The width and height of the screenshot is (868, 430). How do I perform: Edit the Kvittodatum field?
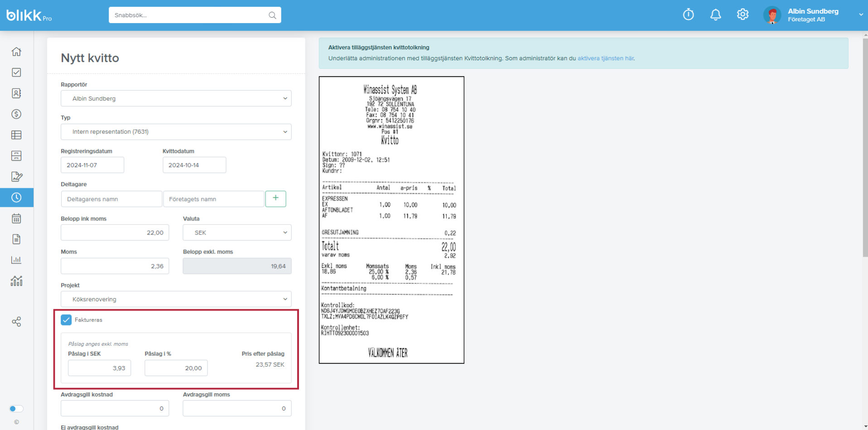tap(194, 165)
